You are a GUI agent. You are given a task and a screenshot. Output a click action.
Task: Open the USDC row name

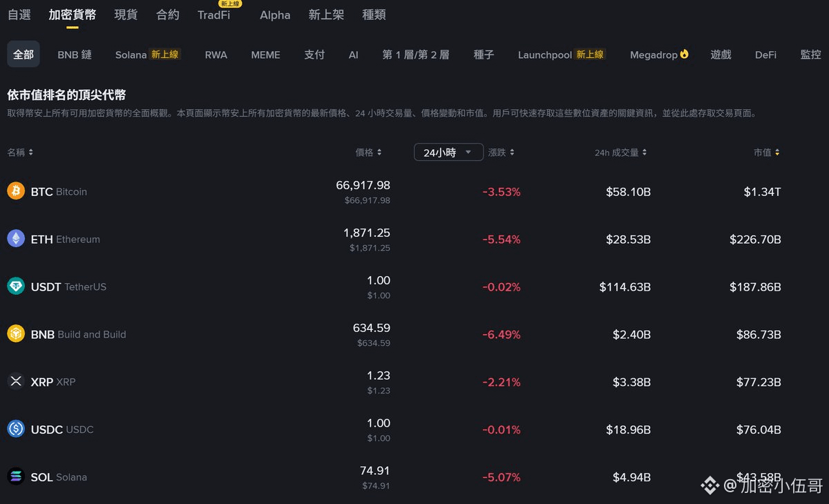pos(62,429)
